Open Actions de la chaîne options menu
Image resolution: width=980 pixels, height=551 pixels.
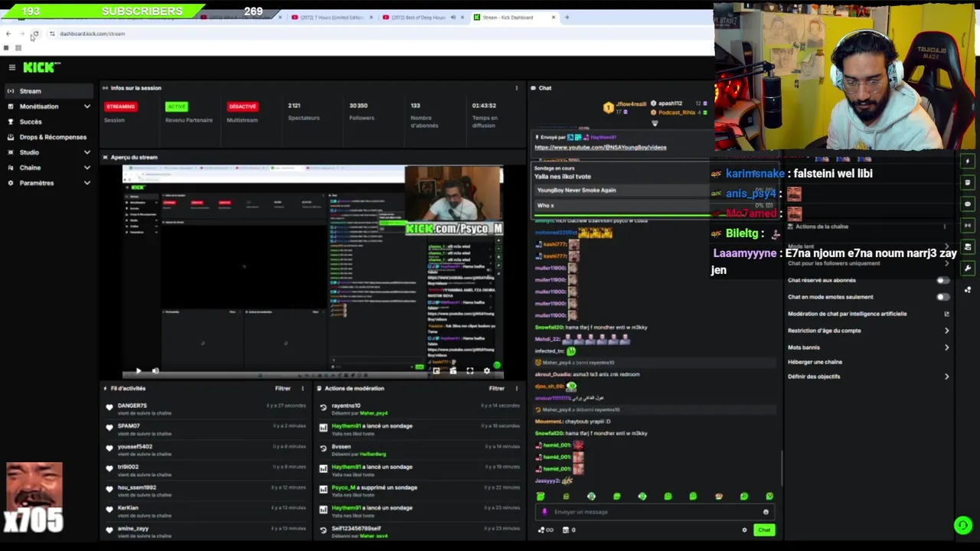pyautogui.click(x=945, y=227)
